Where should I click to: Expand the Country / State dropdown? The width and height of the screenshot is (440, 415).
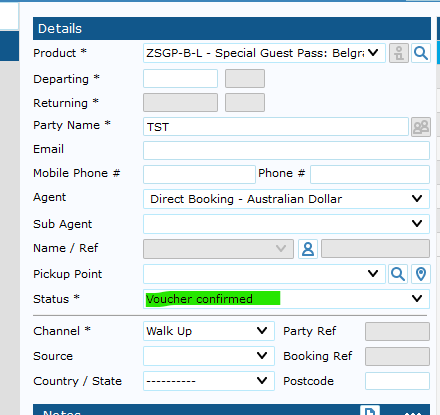coord(209,381)
